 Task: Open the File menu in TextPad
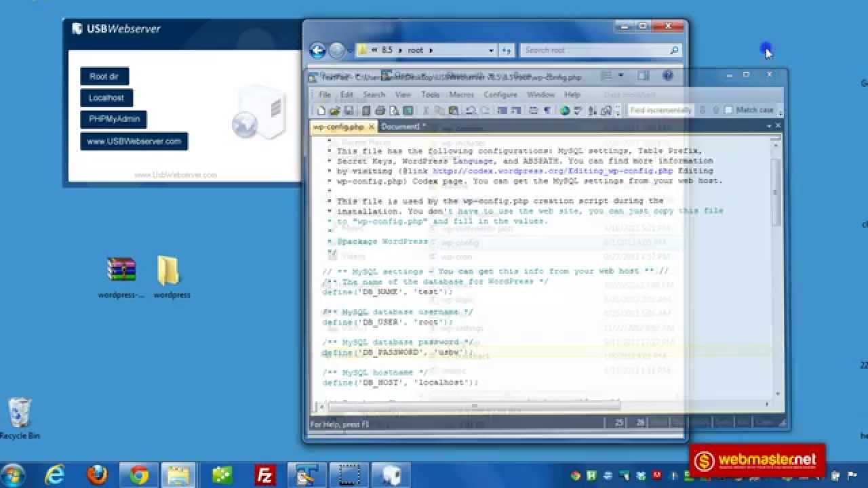(325, 95)
